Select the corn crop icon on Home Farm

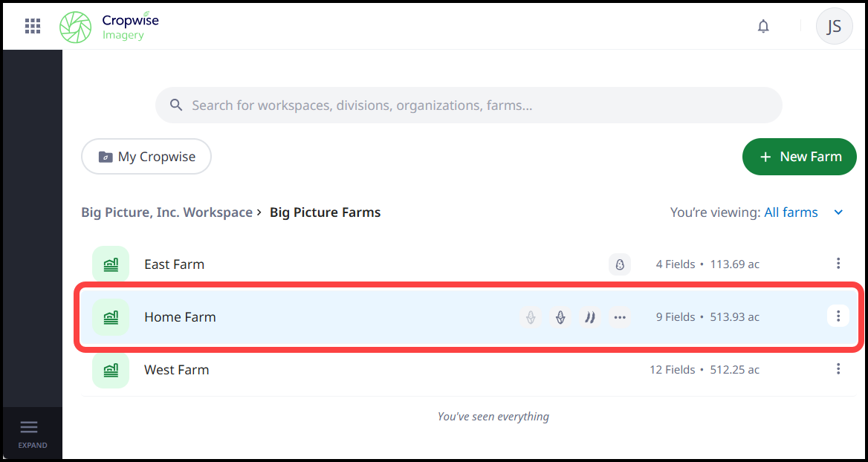tap(560, 316)
